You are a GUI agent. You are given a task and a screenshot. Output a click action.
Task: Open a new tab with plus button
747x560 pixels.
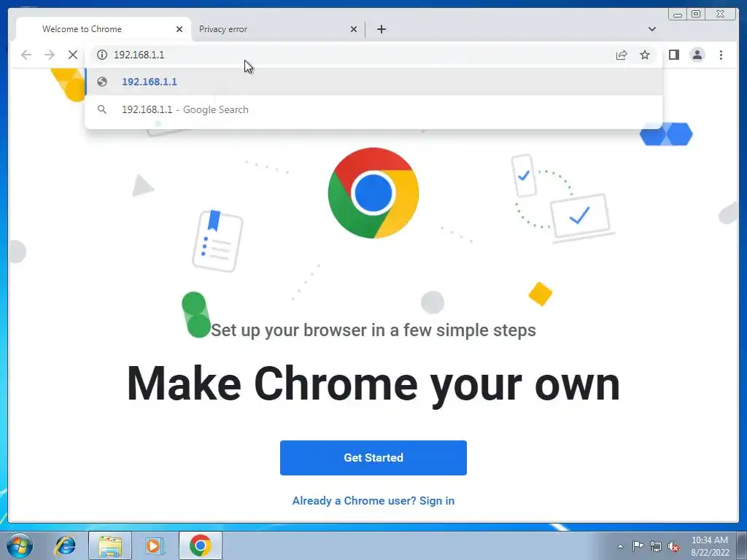coord(381,29)
